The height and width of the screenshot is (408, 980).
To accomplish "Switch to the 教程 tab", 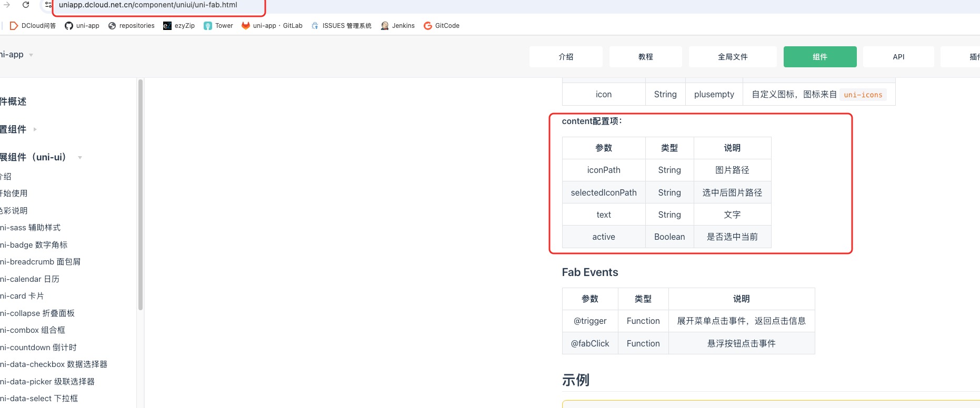I will (645, 57).
